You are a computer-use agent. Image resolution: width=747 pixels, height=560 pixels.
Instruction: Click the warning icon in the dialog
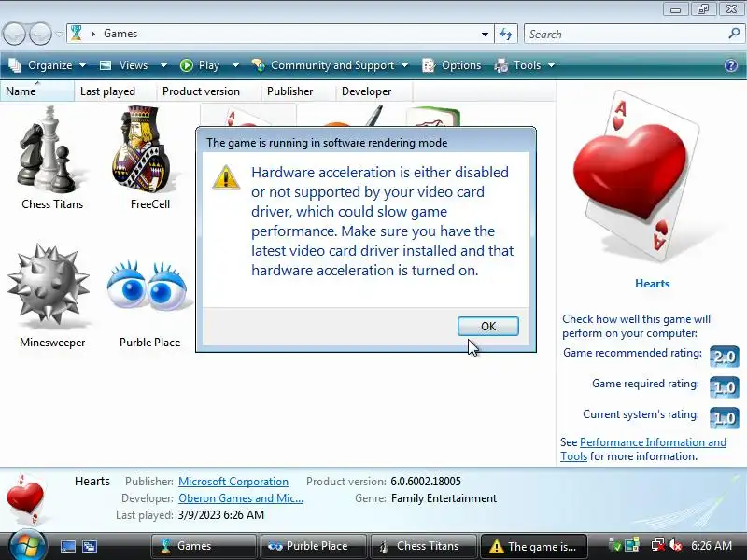point(226,177)
